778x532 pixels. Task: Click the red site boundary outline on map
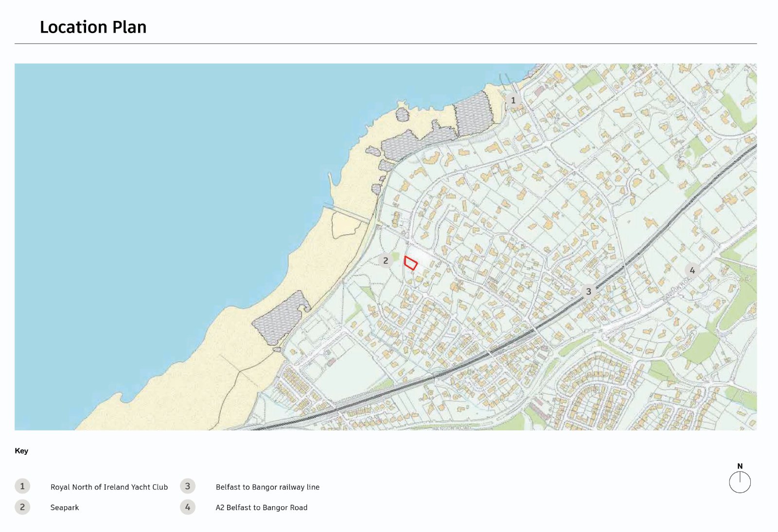[411, 263]
